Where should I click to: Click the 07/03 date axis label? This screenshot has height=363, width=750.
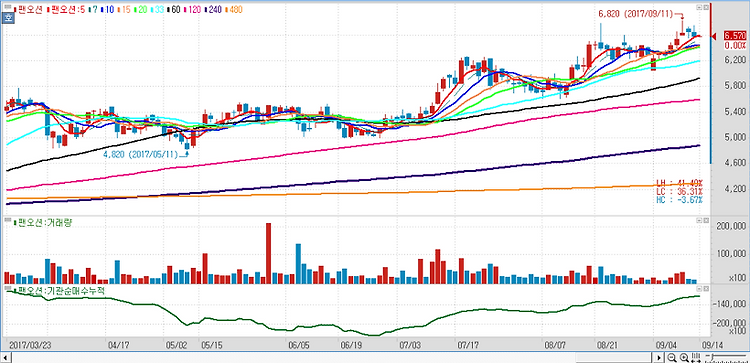(410, 345)
